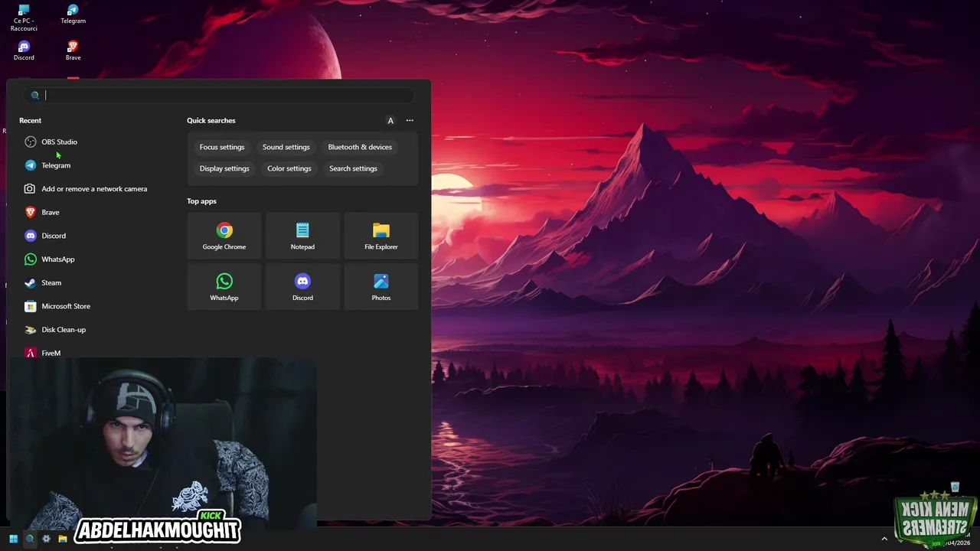Open Add or remove a network camera
The height and width of the screenshot is (551, 980).
[x=86, y=189]
